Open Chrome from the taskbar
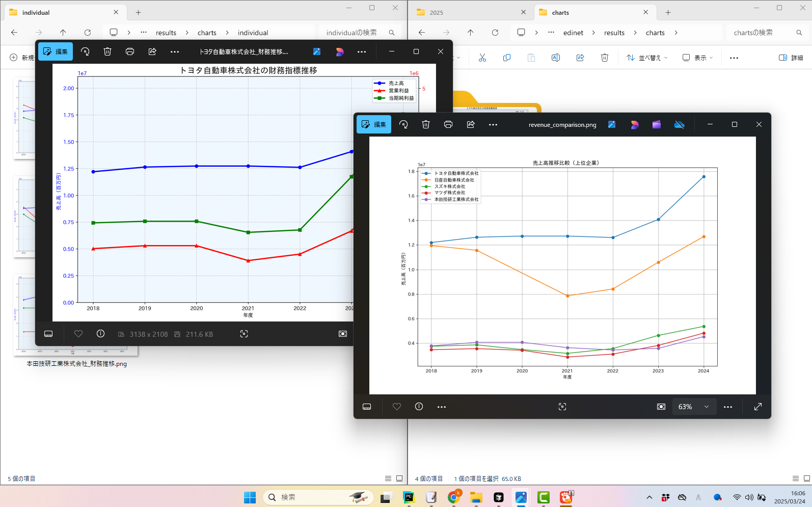 tap(453, 497)
